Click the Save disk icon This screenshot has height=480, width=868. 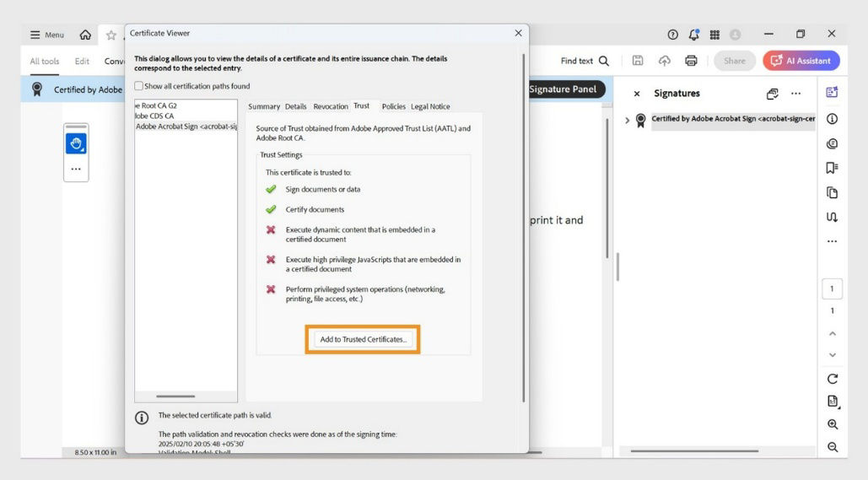tap(638, 61)
